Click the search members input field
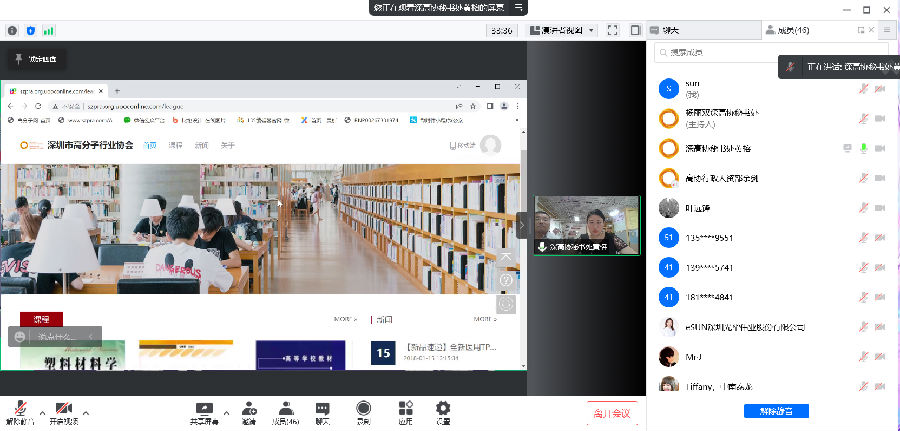The width and height of the screenshot is (900, 431). (772, 52)
